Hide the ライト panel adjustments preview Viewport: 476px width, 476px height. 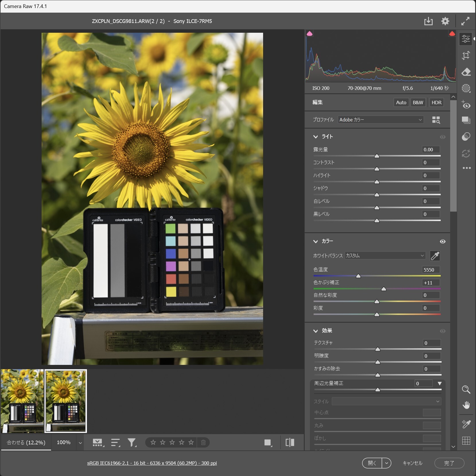[442, 137]
